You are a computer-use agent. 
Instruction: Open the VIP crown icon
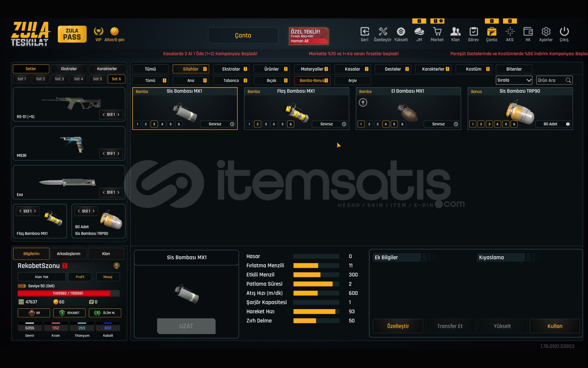point(98,31)
